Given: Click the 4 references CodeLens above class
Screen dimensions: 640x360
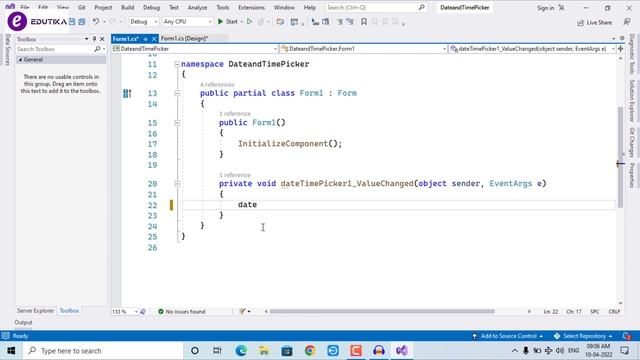Looking at the screenshot, I should [217, 84].
